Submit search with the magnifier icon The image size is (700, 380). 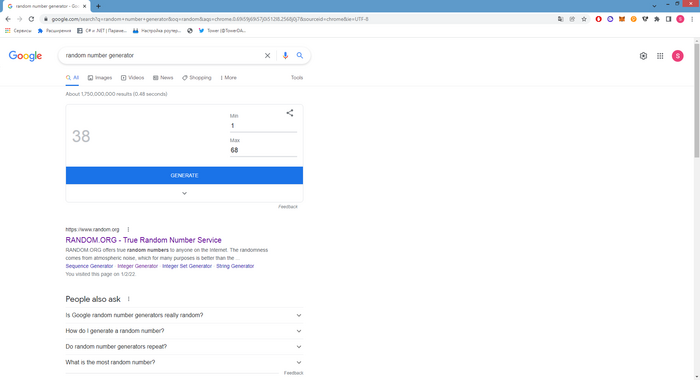300,56
